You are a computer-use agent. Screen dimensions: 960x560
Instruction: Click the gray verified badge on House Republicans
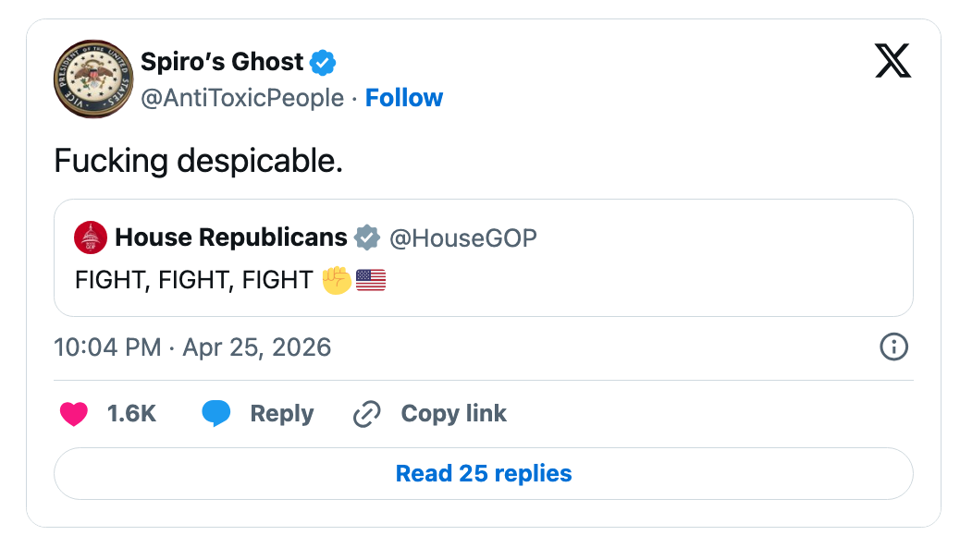[x=367, y=237]
